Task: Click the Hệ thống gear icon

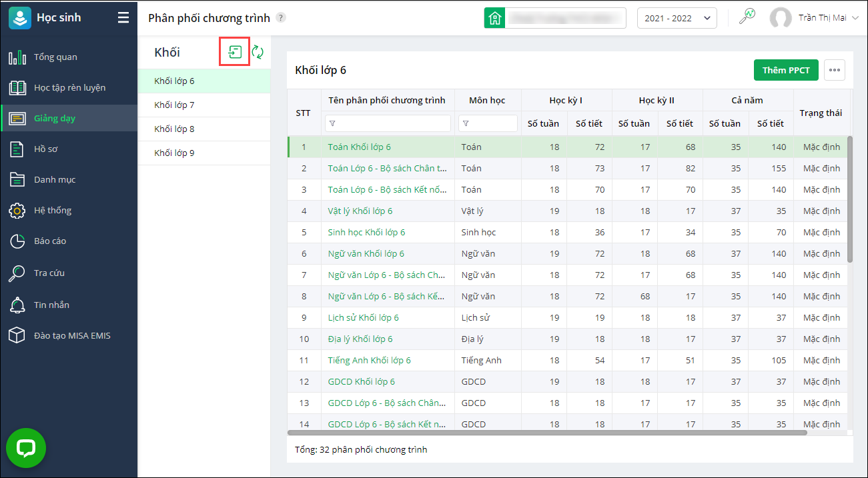Action: pos(17,211)
